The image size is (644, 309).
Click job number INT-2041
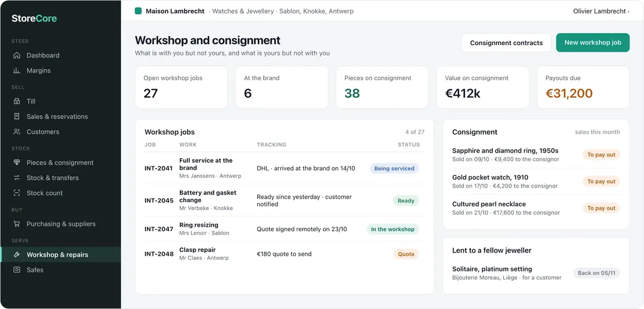point(158,168)
